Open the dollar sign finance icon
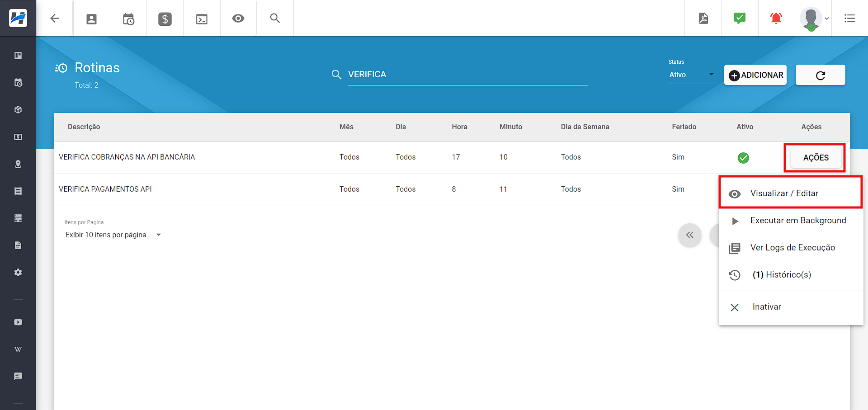The image size is (868, 410). point(165,19)
